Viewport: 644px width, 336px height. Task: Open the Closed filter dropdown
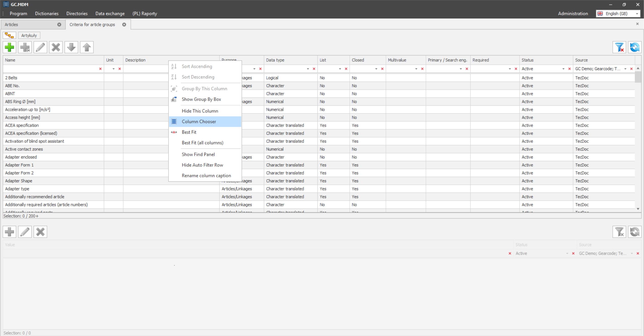pos(376,69)
